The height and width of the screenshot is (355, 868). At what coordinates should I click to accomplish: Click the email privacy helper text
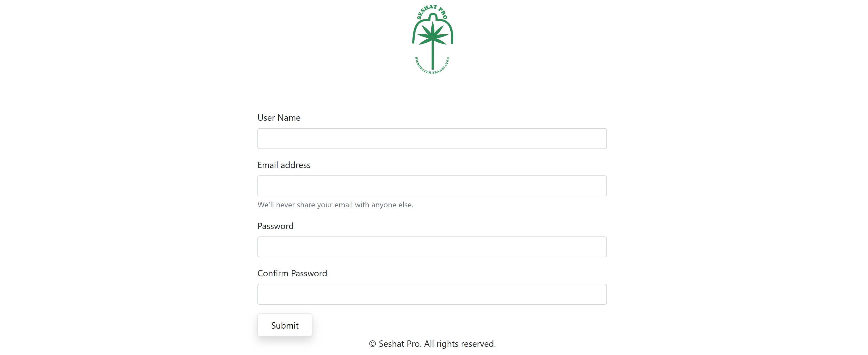(335, 205)
